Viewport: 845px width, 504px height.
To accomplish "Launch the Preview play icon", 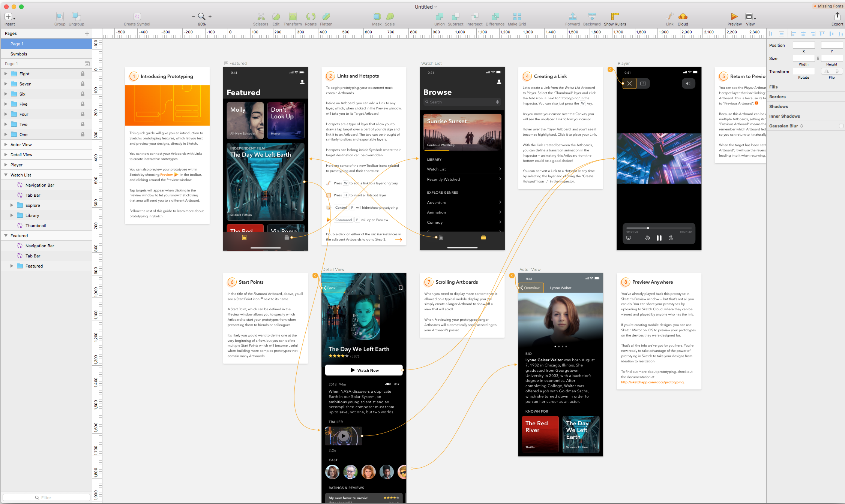I will (x=734, y=16).
